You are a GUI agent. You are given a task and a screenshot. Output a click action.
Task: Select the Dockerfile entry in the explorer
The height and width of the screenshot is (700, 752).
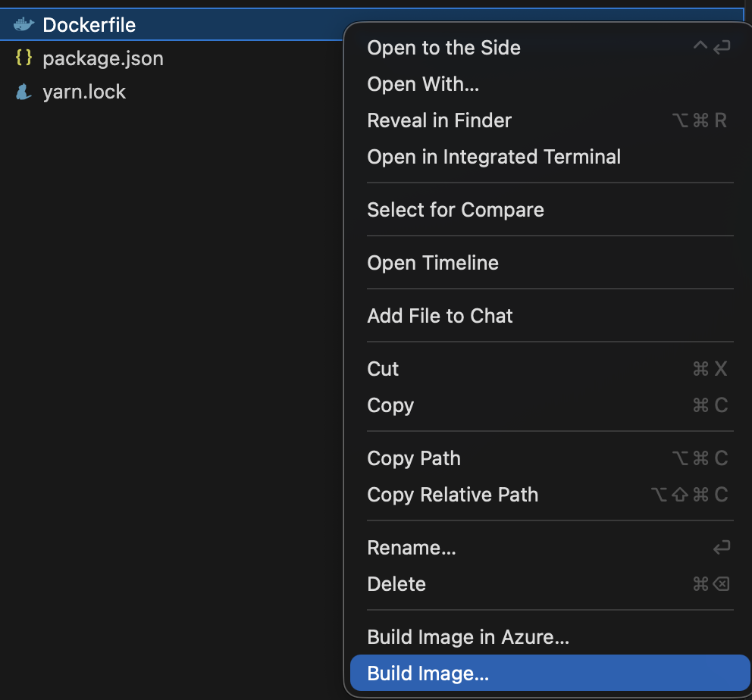point(89,25)
